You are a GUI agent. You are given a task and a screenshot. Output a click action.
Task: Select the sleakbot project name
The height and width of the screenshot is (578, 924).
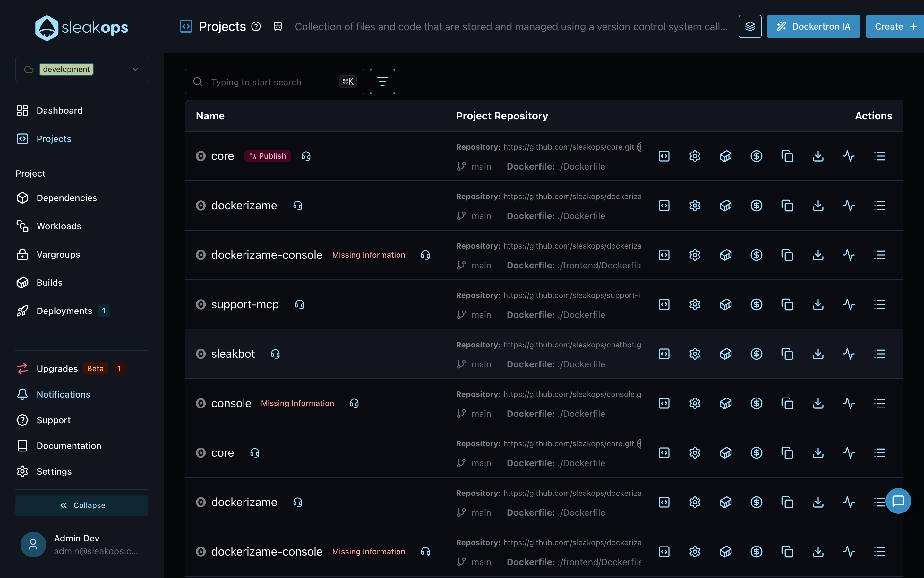click(x=233, y=354)
